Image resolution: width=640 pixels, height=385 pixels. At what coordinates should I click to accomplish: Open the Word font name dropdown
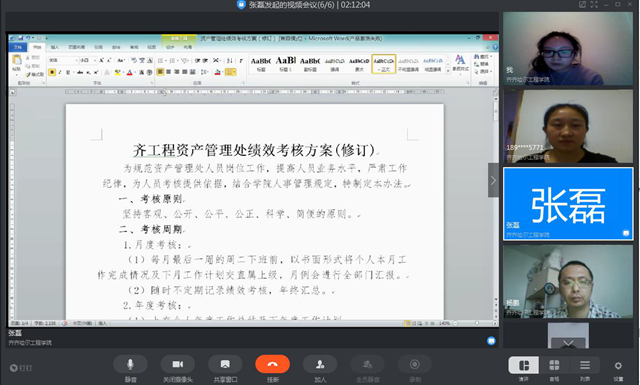click(x=63, y=60)
